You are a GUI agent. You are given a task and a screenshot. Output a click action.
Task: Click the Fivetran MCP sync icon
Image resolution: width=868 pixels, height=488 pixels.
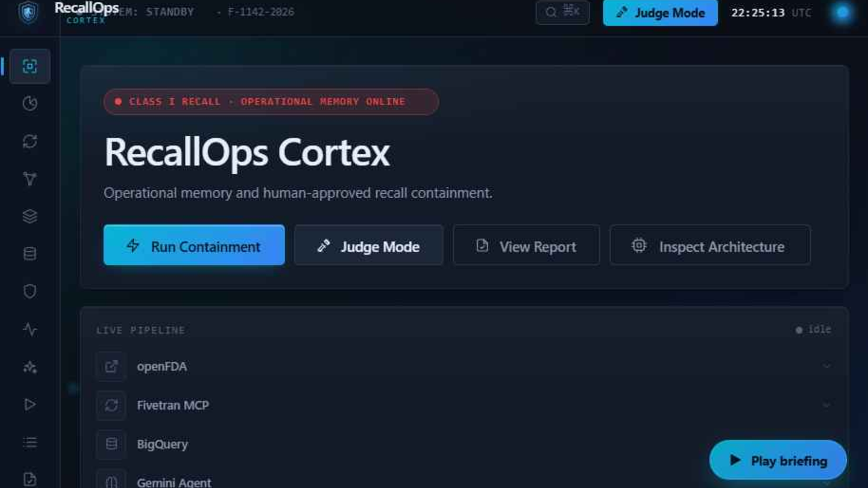click(x=111, y=405)
